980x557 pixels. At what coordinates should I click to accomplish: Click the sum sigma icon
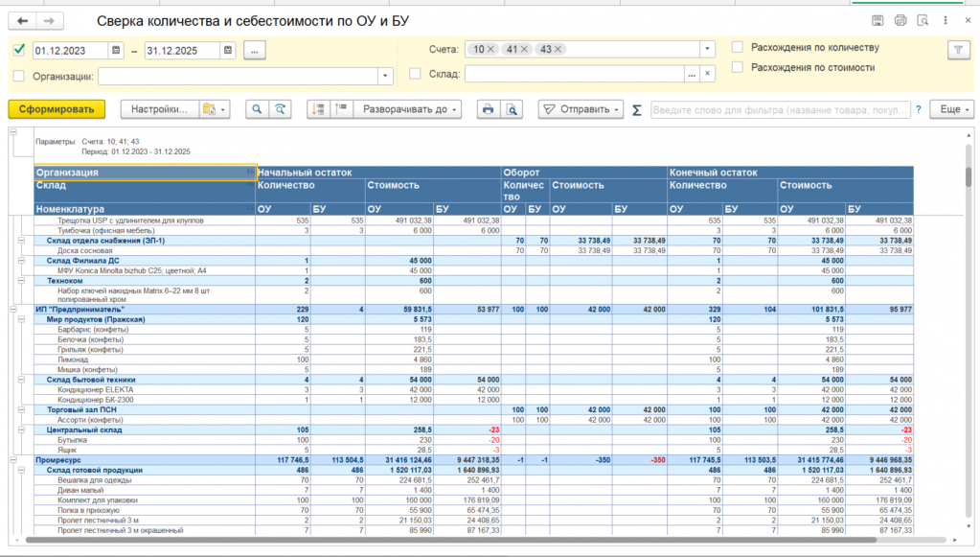(x=637, y=110)
